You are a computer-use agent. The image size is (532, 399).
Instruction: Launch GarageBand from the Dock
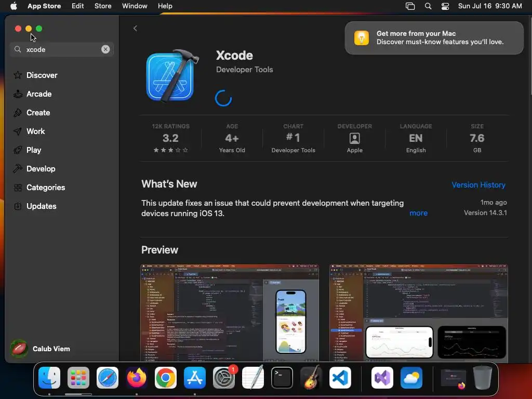click(311, 378)
